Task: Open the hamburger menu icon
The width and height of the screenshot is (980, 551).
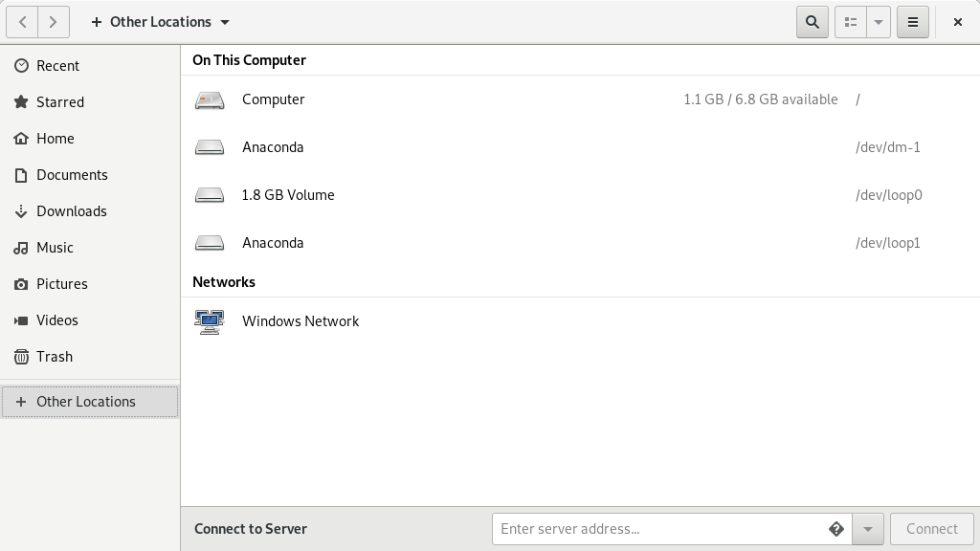Action: point(913,22)
